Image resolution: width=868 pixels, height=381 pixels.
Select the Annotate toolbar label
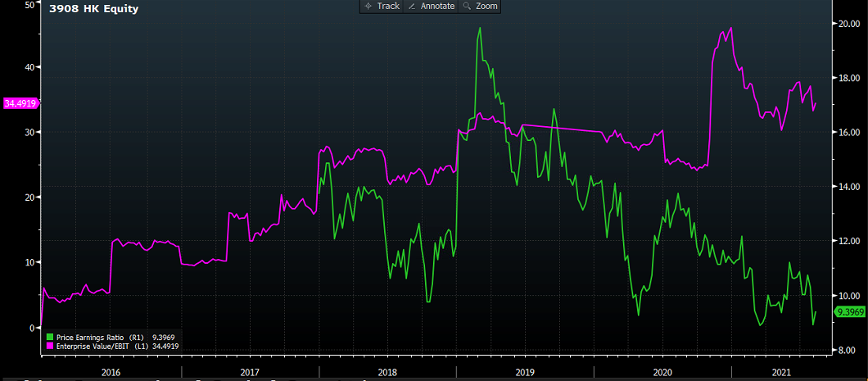coord(437,6)
